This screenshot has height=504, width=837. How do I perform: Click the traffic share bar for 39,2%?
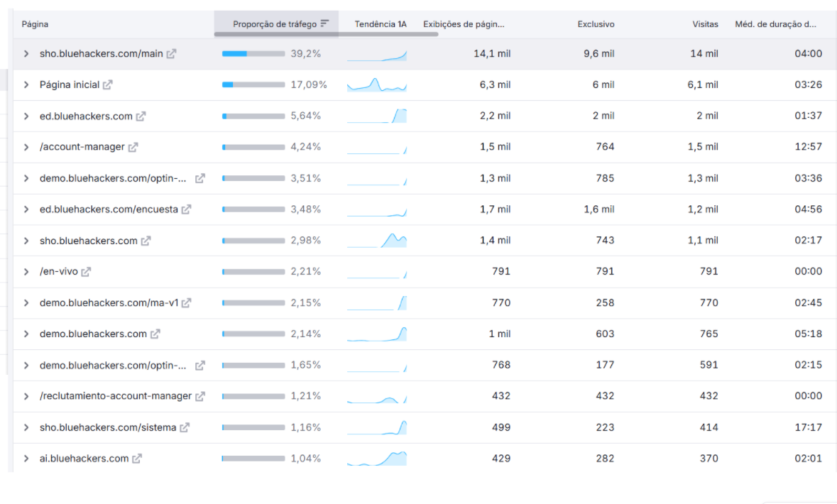(x=253, y=54)
